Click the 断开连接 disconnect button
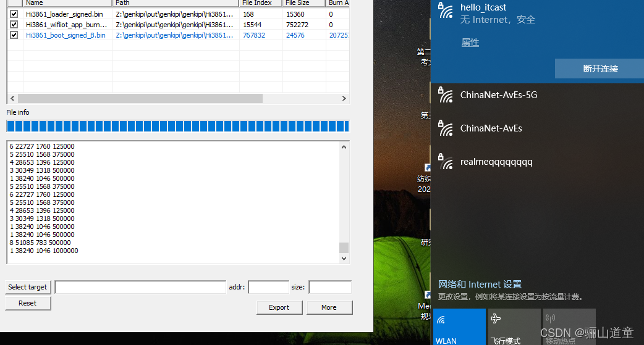Viewport: 644px width, 345px height. point(600,69)
